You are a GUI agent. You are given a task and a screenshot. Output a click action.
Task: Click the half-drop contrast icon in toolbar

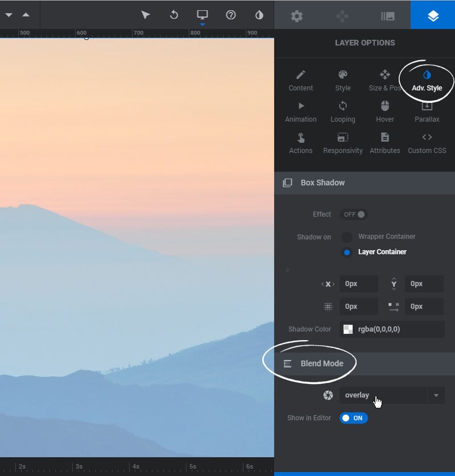click(x=259, y=15)
